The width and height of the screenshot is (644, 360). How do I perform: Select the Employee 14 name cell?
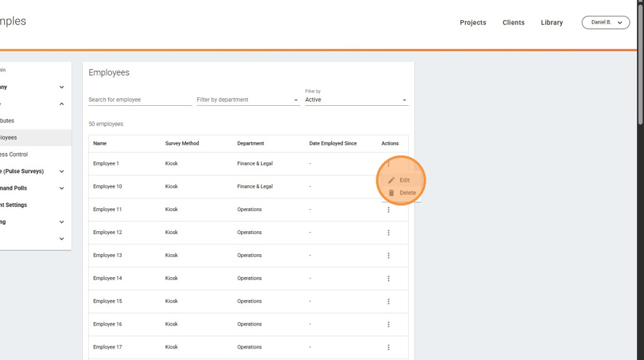[x=107, y=278]
